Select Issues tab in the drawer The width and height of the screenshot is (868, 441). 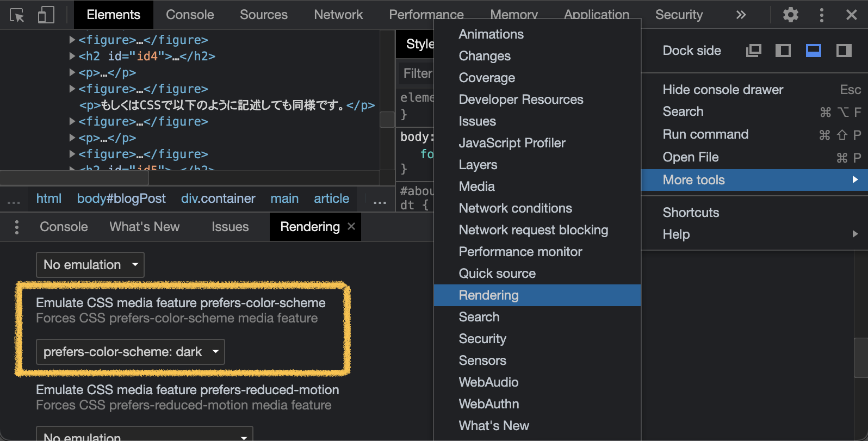[x=230, y=227]
